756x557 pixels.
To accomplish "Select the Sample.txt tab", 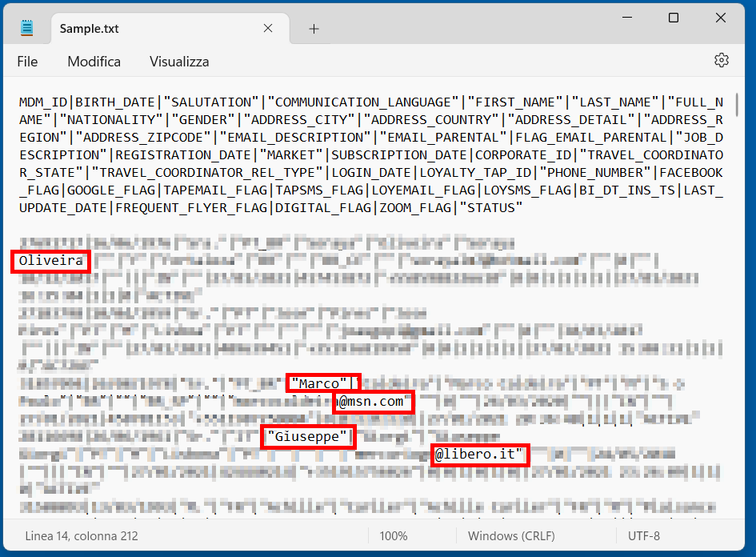I will pos(90,29).
